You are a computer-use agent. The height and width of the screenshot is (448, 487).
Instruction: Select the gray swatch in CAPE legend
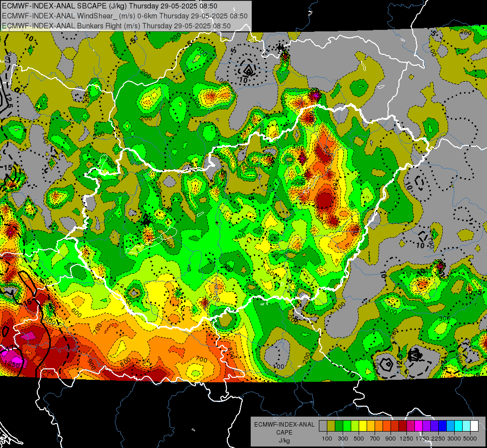tap(323, 426)
